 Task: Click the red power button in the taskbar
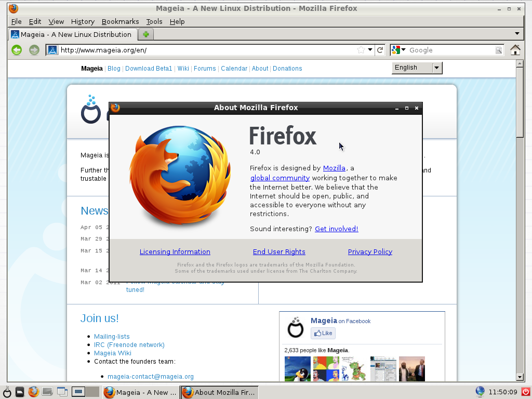point(526,392)
